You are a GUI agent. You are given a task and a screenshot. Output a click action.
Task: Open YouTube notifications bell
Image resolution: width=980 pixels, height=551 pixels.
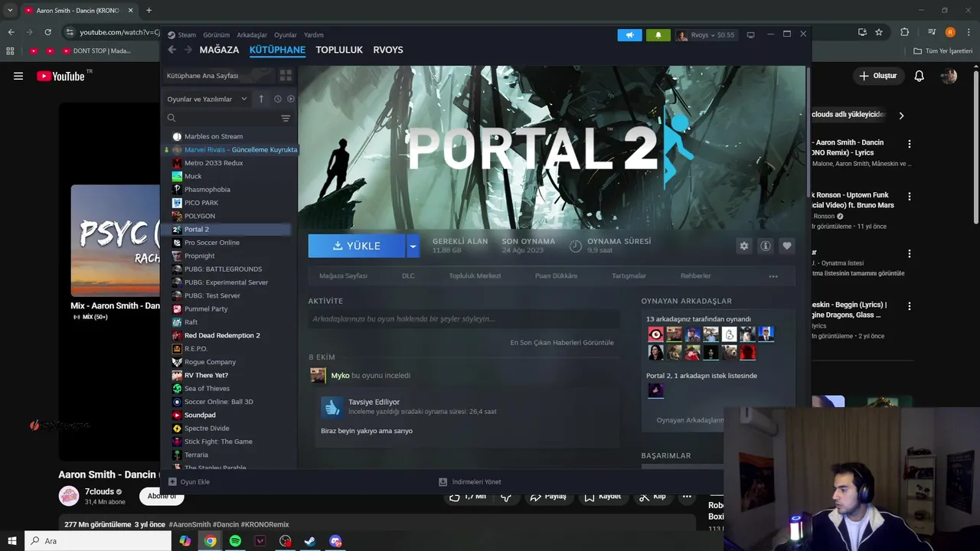[919, 76]
